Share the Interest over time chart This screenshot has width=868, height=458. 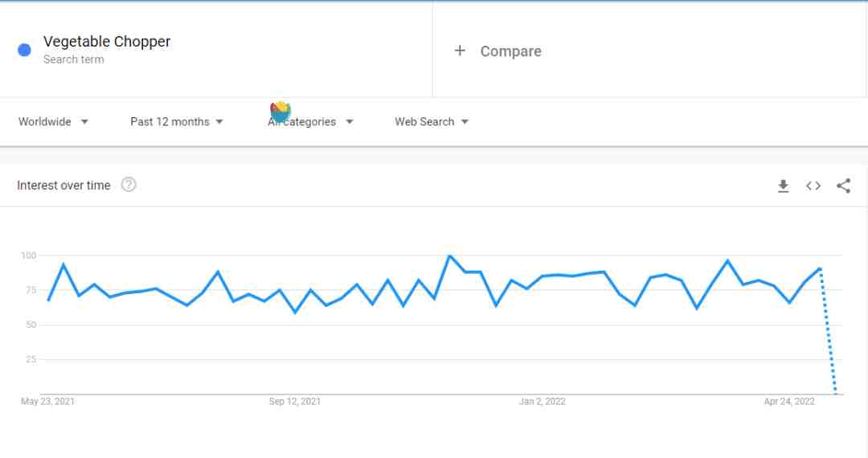coord(843,186)
